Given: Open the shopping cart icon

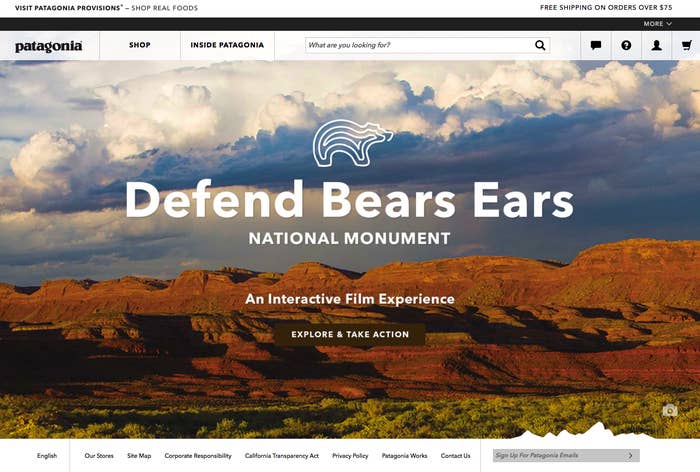Looking at the screenshot, I should 687,45.
